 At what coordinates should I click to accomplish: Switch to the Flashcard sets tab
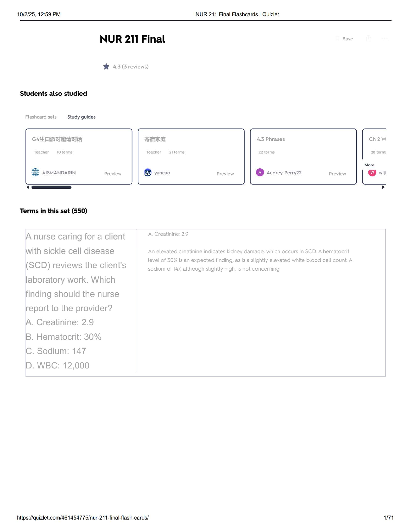[x=41, y=117]
